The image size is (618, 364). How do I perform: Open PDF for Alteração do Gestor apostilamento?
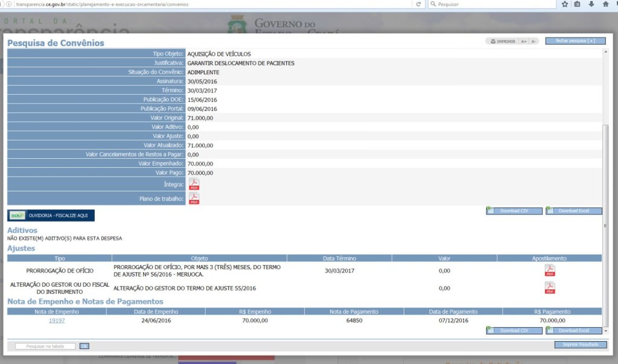click(549, 288)
